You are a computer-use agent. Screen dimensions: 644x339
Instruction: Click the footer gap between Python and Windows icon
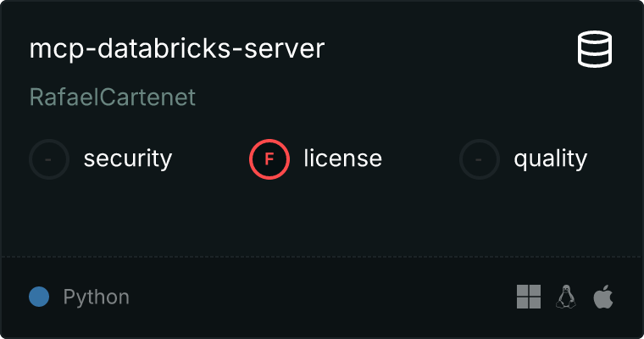(x=322, y=297)
